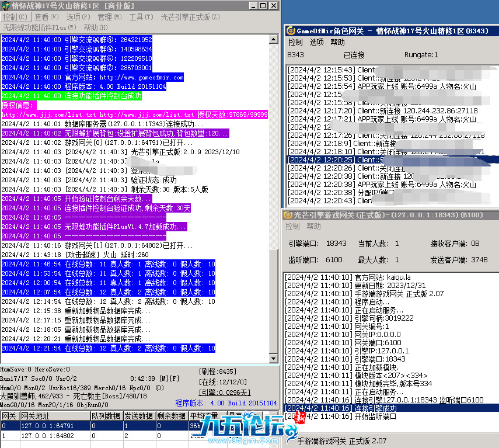The width and height of the screenshot is (499, 448).
Task: Open 帮助 menu in the role gateway window
Action: pyautogui.click(x=337, y=42)
